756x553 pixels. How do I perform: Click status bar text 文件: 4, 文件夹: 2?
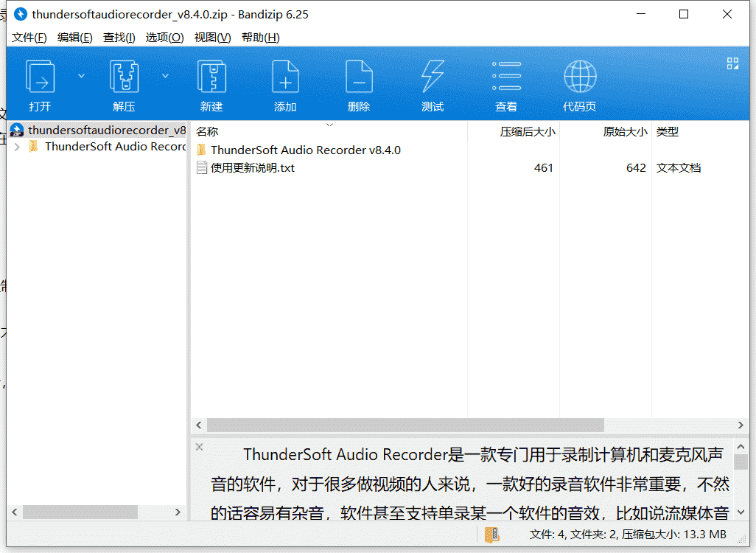coord(573,534)
